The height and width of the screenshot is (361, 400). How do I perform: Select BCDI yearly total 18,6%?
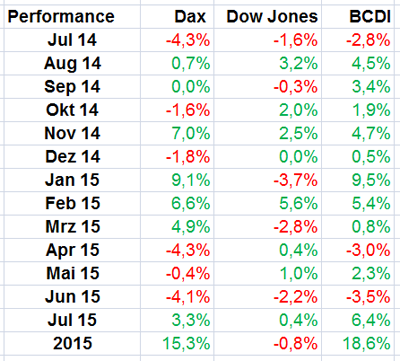[367, 343]
